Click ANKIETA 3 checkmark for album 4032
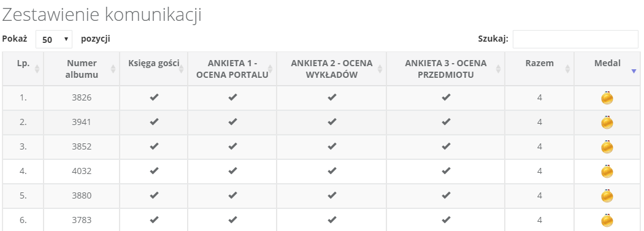 click(446, 171)
